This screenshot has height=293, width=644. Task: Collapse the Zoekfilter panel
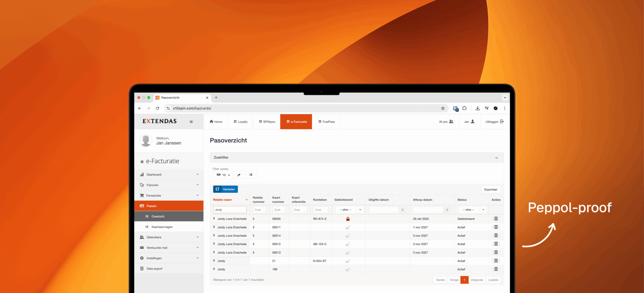click(496, 158)
